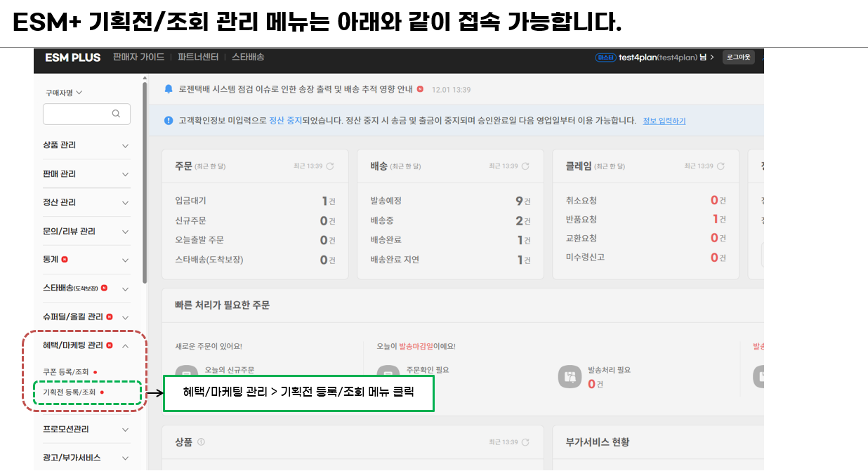Click the red N badge beside 통계
This screenshot has width=868, height=471.
65,260
